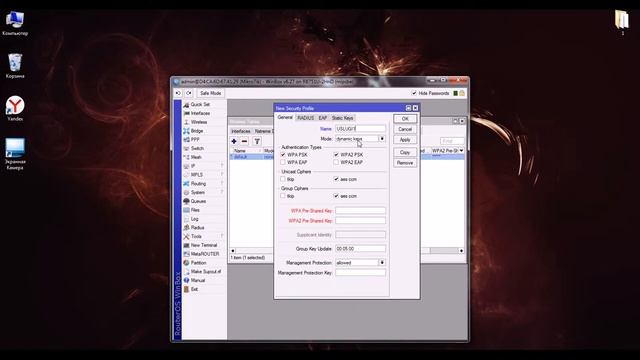The height and width of the screenshot is (360, 640).
Task: Click the Name input field
Action: coord(360,129)
